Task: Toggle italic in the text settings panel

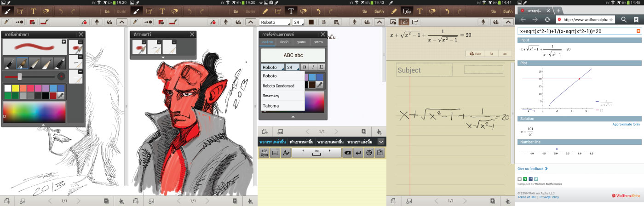Action: pos(313,67)
